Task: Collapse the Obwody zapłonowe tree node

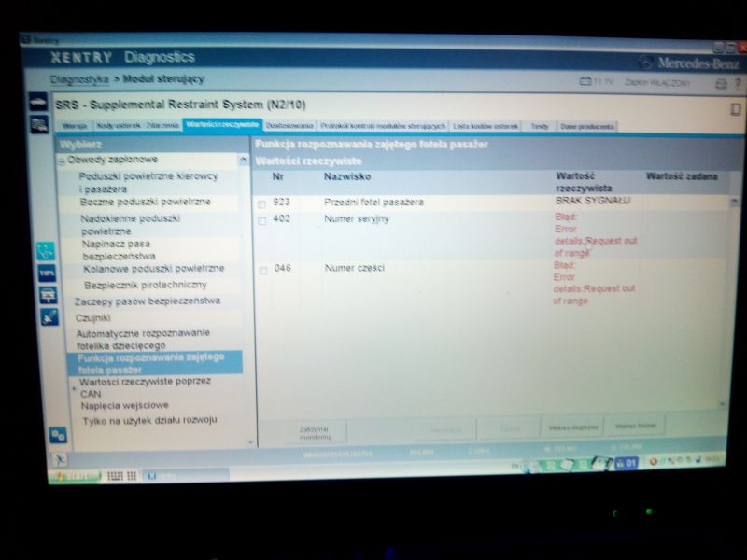Action: (x=62, y=161)
